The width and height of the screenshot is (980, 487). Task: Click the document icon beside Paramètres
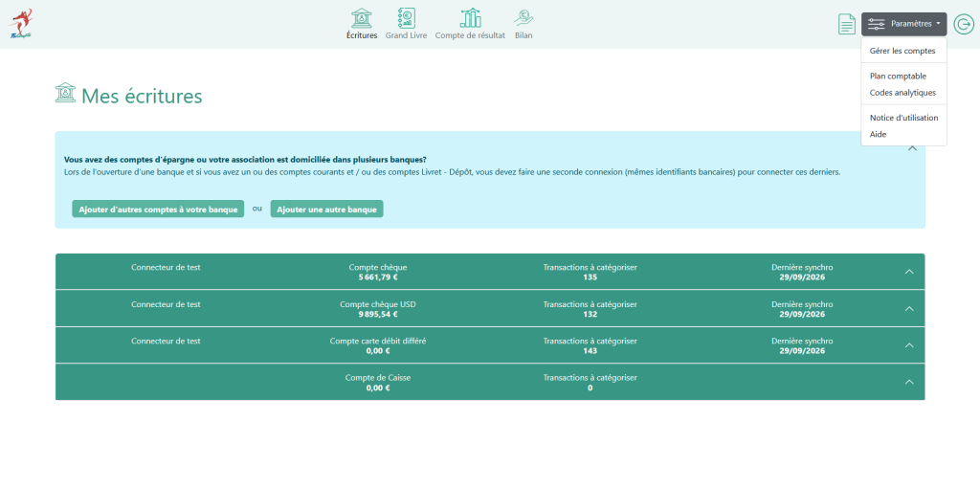tap(846, 24)
